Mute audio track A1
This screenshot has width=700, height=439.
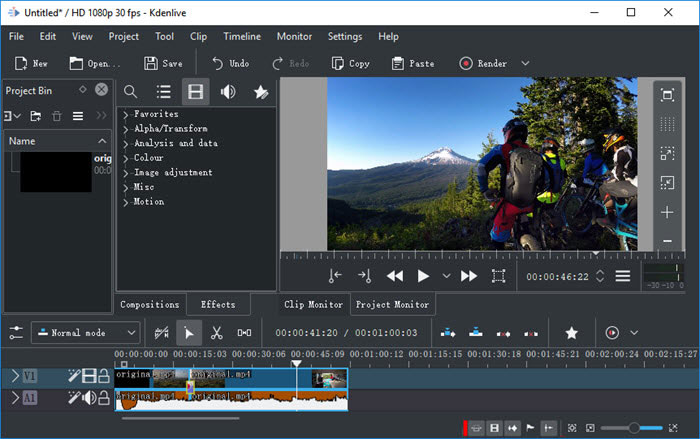pyautogui.click(x=89, y=398)
